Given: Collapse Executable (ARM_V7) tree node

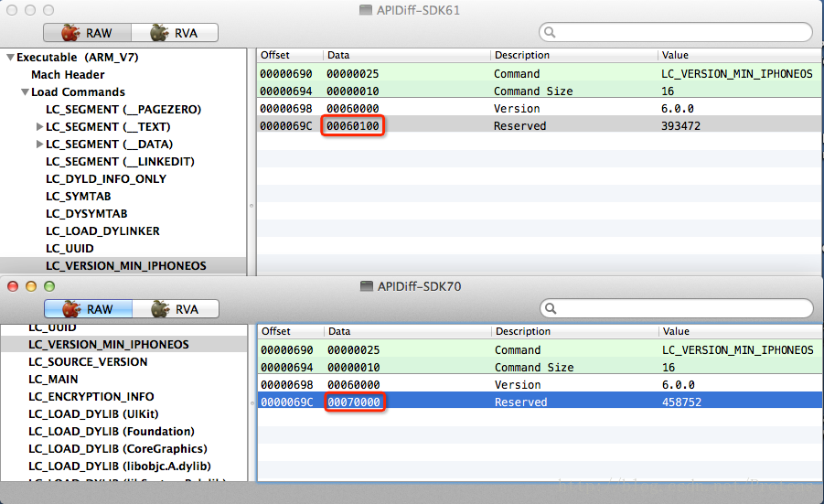Looking at the screenshot, I should (10, 58).
